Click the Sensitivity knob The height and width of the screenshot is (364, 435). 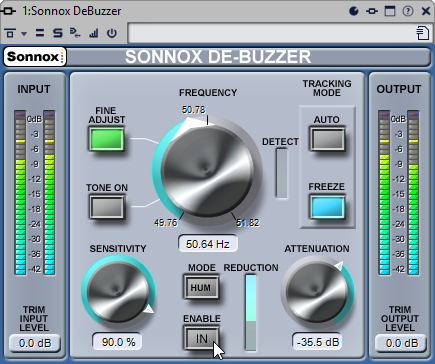click(118, 292)
